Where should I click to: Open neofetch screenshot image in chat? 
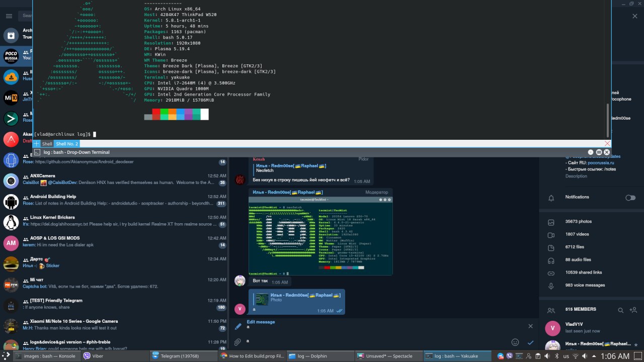click(x=320, y=236)
